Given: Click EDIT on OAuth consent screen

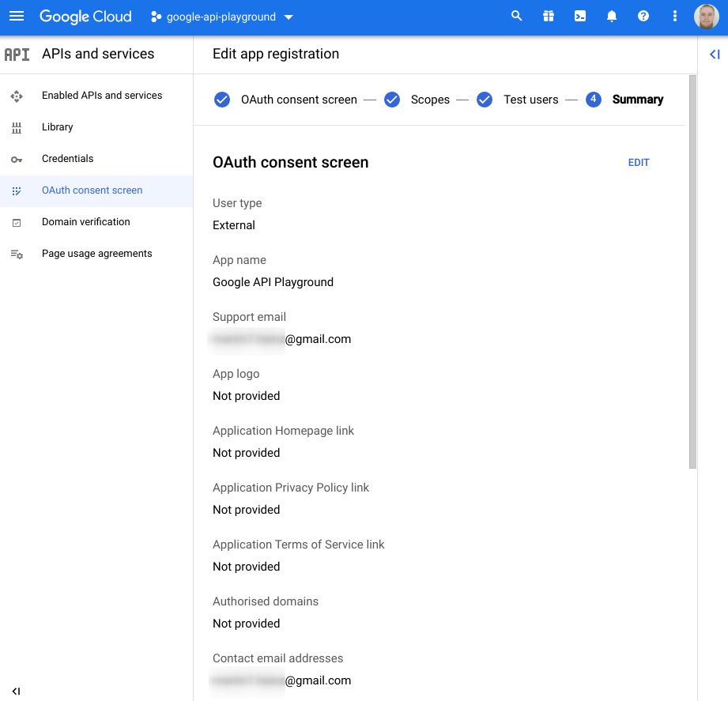Looking at the screenshot, I should coord(639,162).
